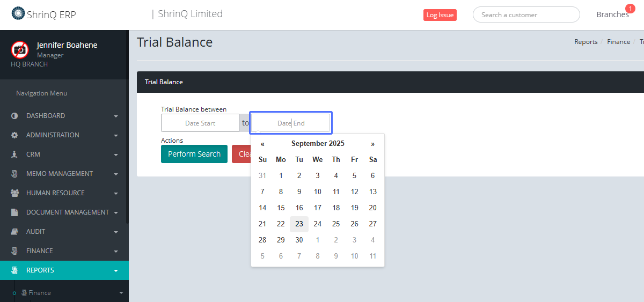Click the Search a customer field
Screen dimensions: 644x302
pos(526,14)
